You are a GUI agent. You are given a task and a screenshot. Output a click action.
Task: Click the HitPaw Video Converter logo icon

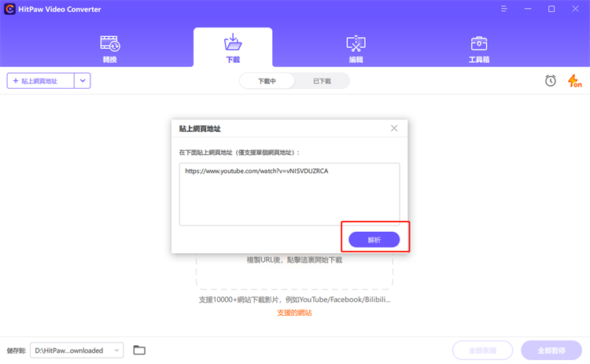click(x=9, y=9)
